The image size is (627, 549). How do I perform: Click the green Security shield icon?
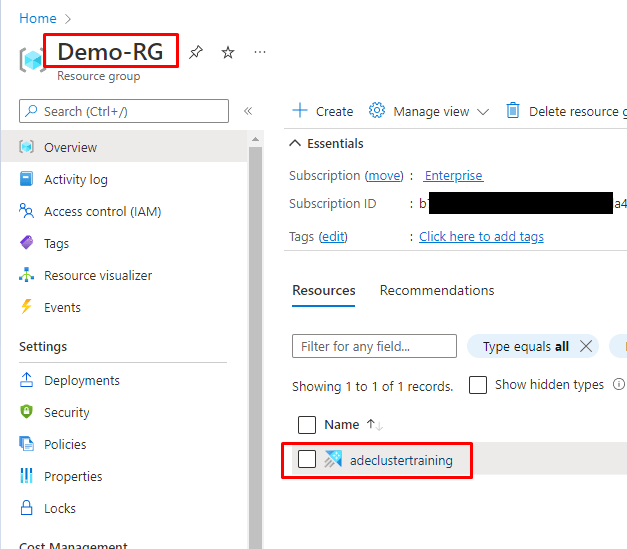click(x=26, y=411)
